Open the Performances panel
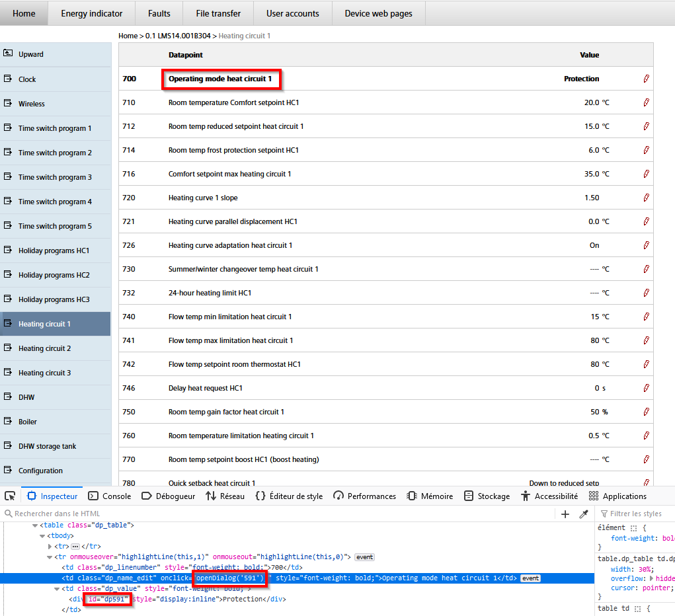Viewport: 675px width, 616px height. [x=365, y=496]
